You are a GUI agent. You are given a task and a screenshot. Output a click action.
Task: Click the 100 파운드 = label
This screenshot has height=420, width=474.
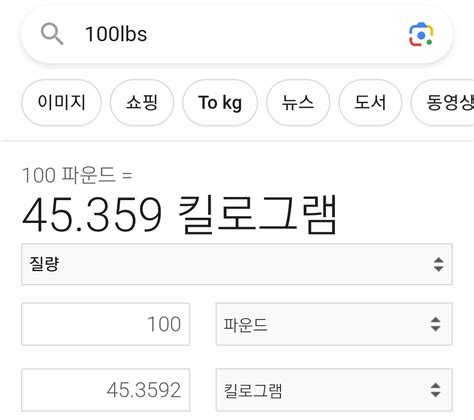(77, 175)
